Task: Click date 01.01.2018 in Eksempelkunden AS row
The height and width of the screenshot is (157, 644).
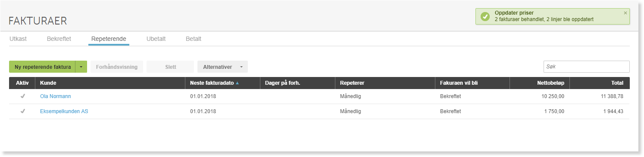Action: point(203,111)
